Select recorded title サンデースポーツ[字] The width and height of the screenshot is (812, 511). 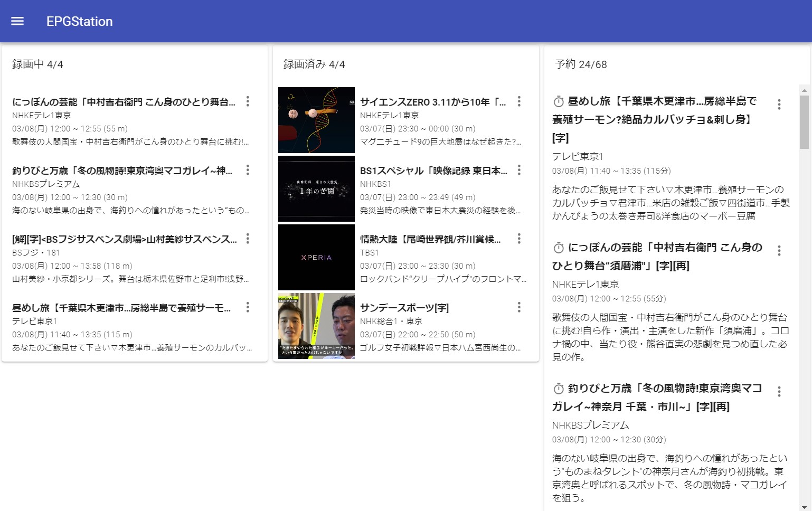(404, 308)
